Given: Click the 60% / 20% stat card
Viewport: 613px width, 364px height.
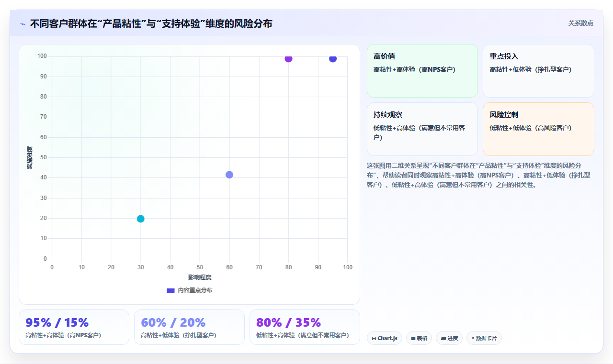Looking at the screenshot, I should click(189, 327).
